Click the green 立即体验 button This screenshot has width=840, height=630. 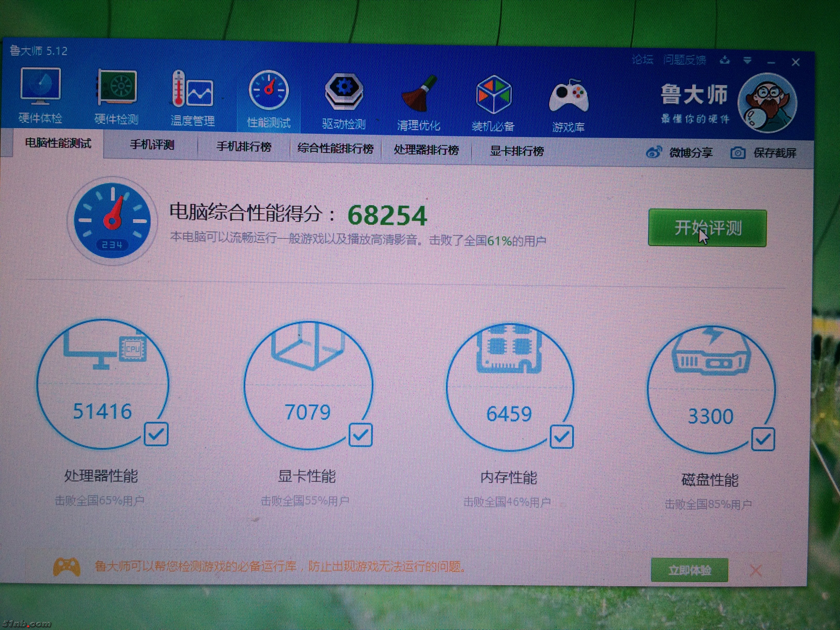(690, 570)
